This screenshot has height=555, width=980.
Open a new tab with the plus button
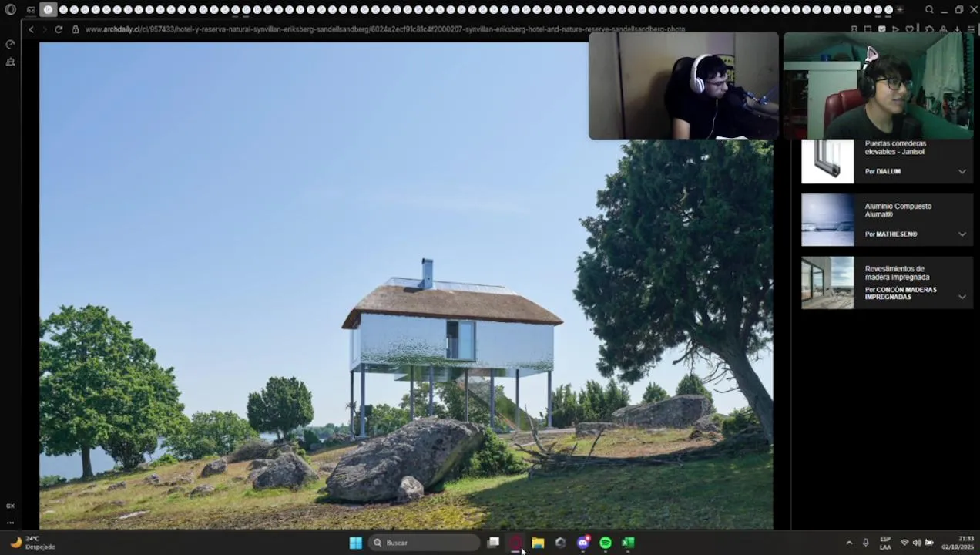pos(899,10)
